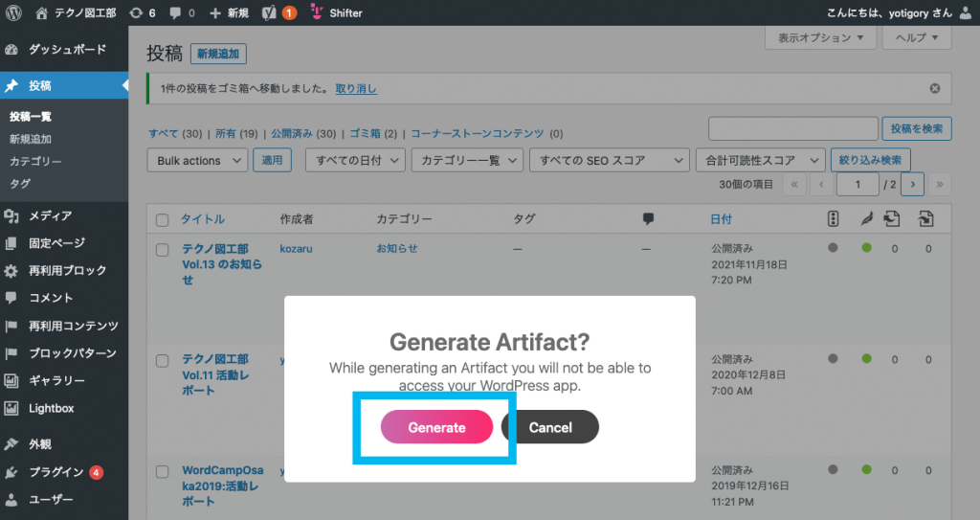Click the grey SEO dot for WordCampOsaka2019 row
This screenshot has width=980, height=520.
[x=833, y=469]
